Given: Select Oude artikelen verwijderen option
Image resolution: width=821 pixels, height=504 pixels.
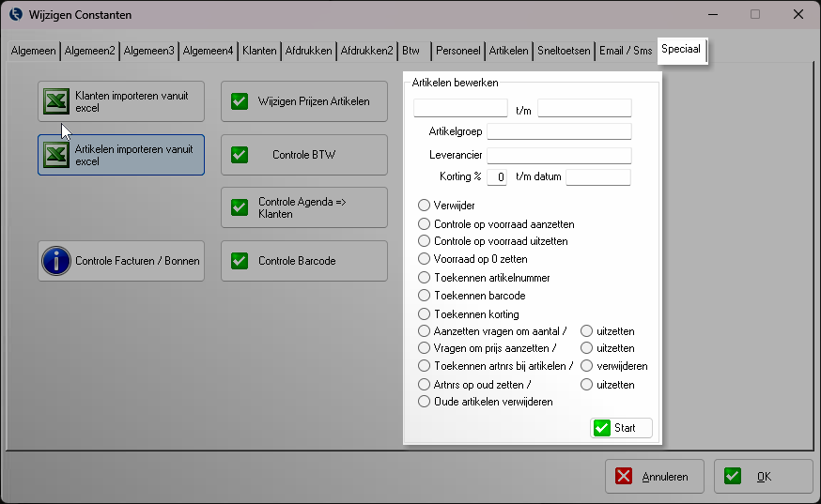Looking at the screenshot, I should [425, 402].
